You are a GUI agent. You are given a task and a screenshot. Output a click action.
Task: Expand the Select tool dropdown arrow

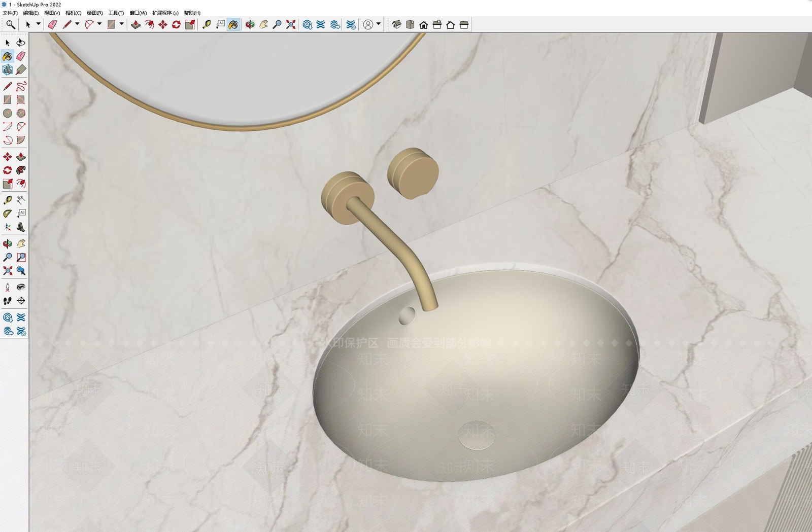tap(38, 24)
